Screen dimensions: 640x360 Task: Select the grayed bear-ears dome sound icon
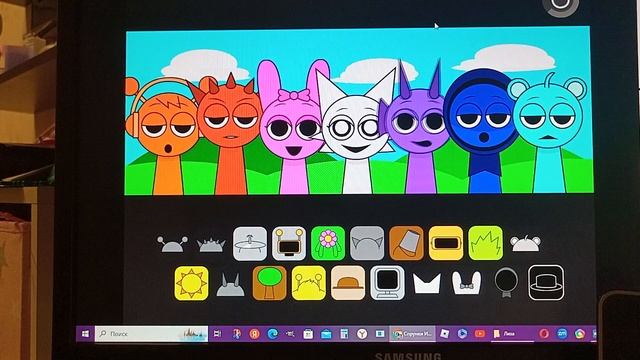[525, 244]
